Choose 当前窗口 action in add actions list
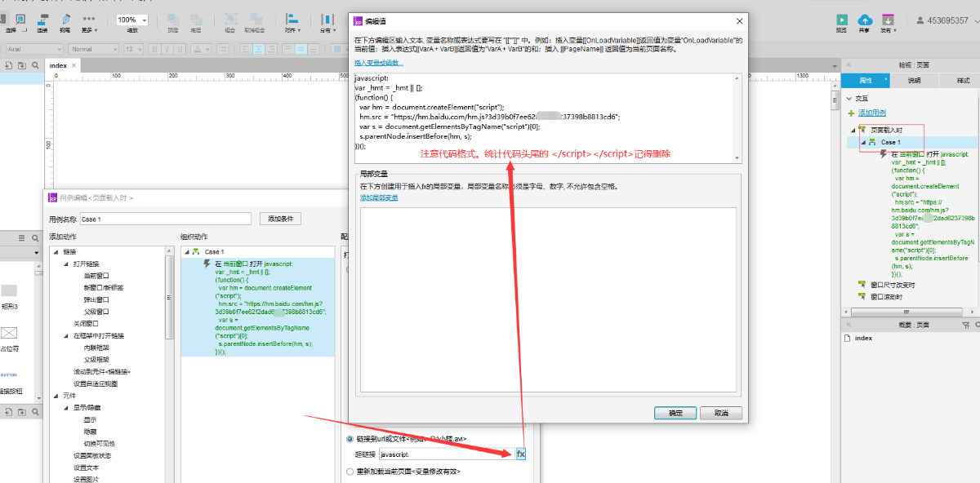 pos(96,276)
